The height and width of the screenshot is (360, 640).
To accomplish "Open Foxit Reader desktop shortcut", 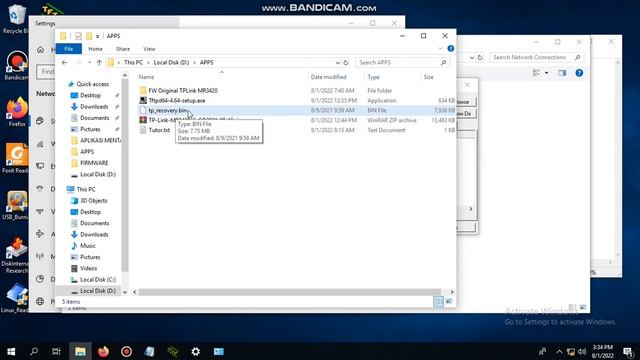I will coord(16,158).
